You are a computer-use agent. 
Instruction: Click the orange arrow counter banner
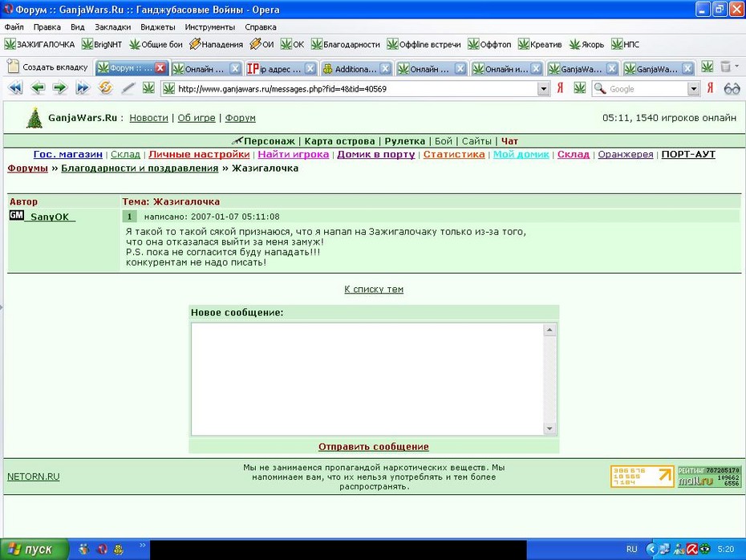click(643, 477)
